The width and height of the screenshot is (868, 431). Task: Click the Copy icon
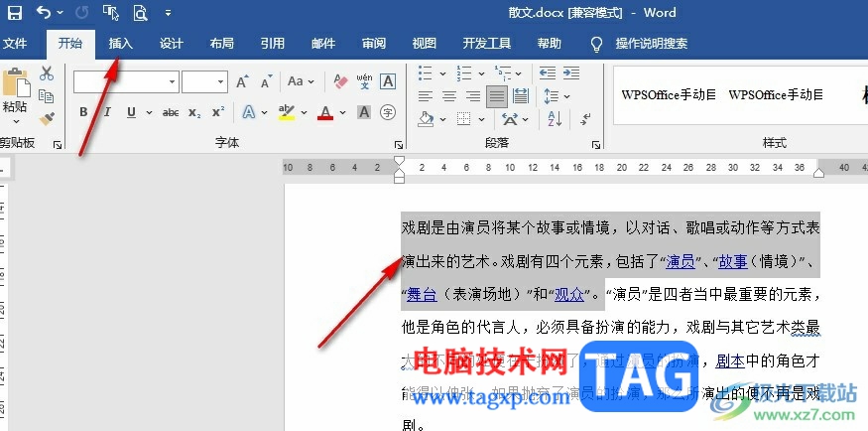(47, 96)
